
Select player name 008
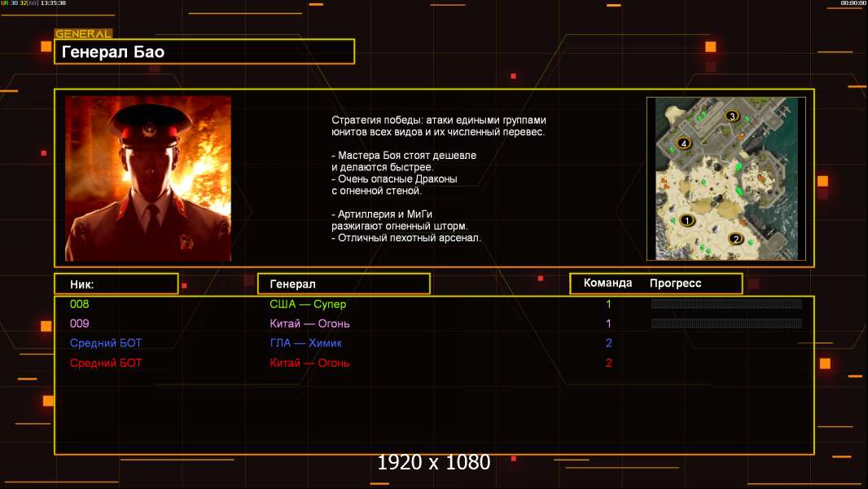click(79, 304)
